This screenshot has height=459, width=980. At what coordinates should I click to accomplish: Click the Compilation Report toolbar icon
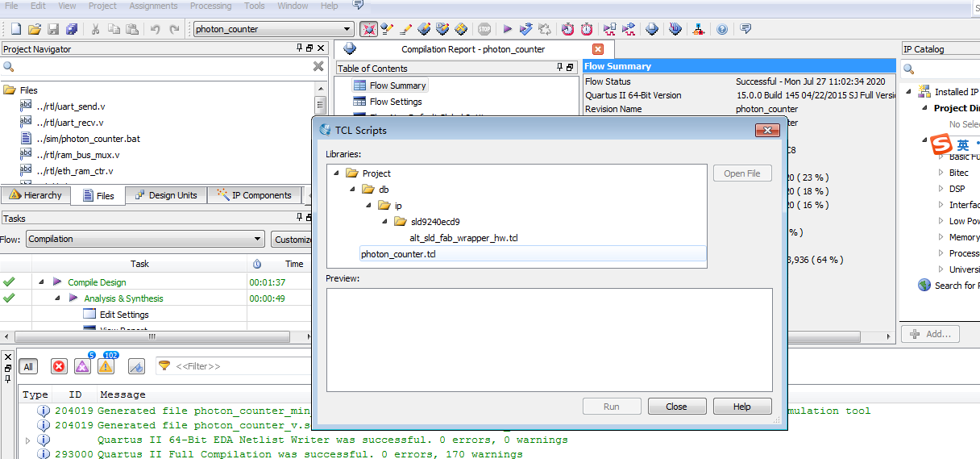tap(653, 29)
